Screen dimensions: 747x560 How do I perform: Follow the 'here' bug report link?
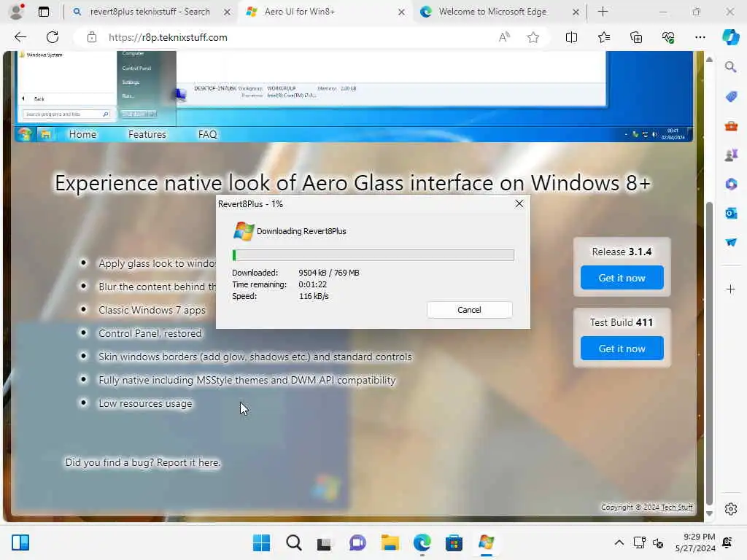208,462
